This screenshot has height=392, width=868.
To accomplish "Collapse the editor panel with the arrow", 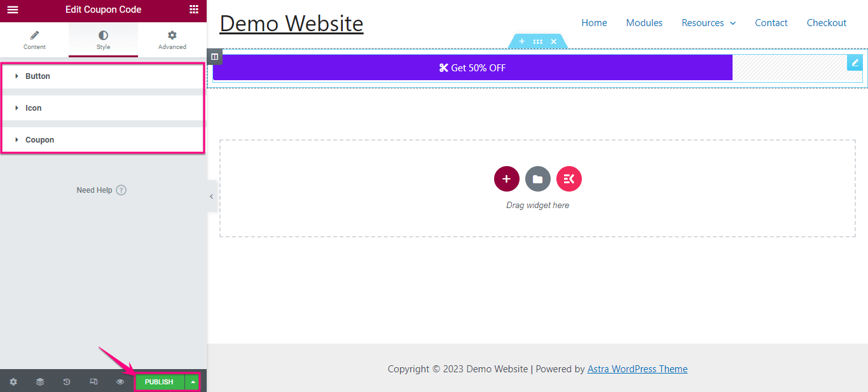I will (x=211, y=196).
